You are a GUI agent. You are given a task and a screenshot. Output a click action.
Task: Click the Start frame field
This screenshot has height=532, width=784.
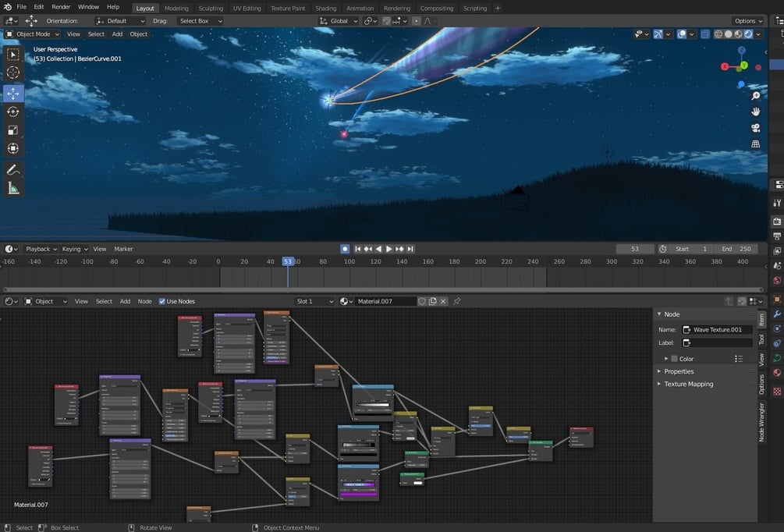(691, 249)
